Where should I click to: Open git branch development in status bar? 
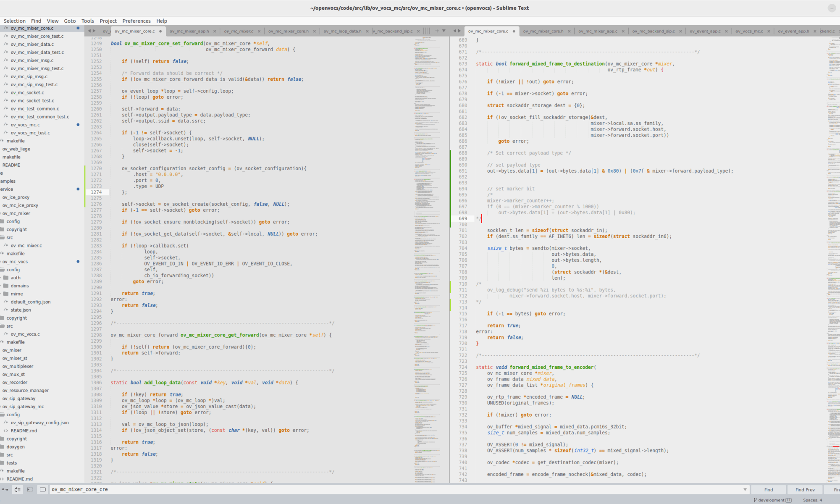(x=773, y=500)
